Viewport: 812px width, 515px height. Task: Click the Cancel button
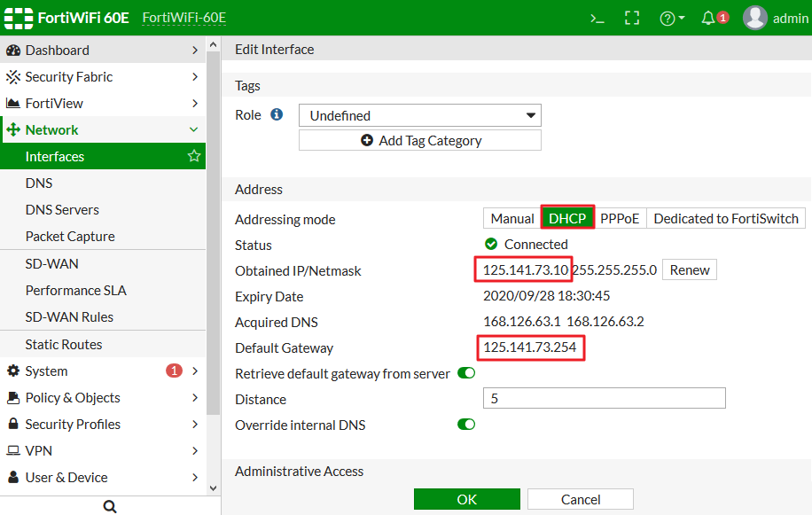(581, 499)
